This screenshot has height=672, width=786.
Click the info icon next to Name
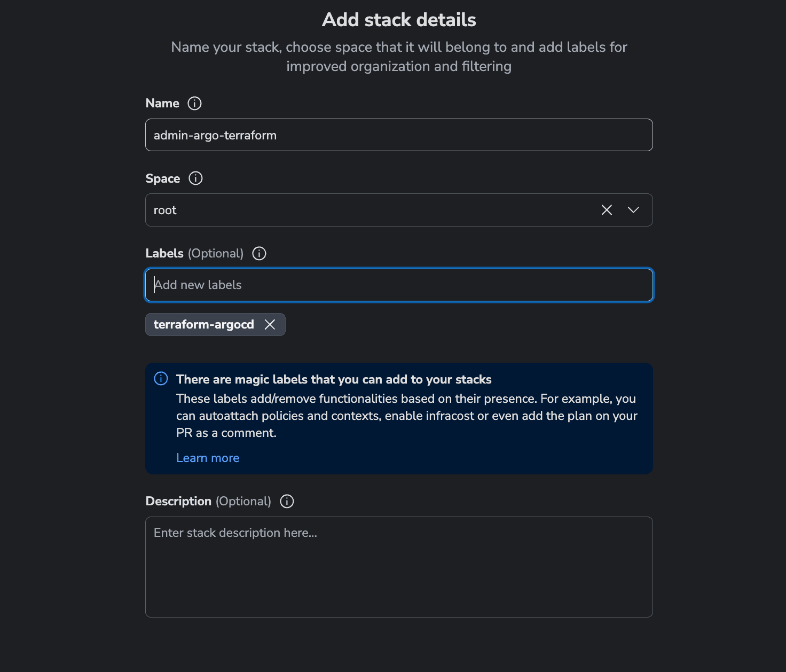coord(194,103)
